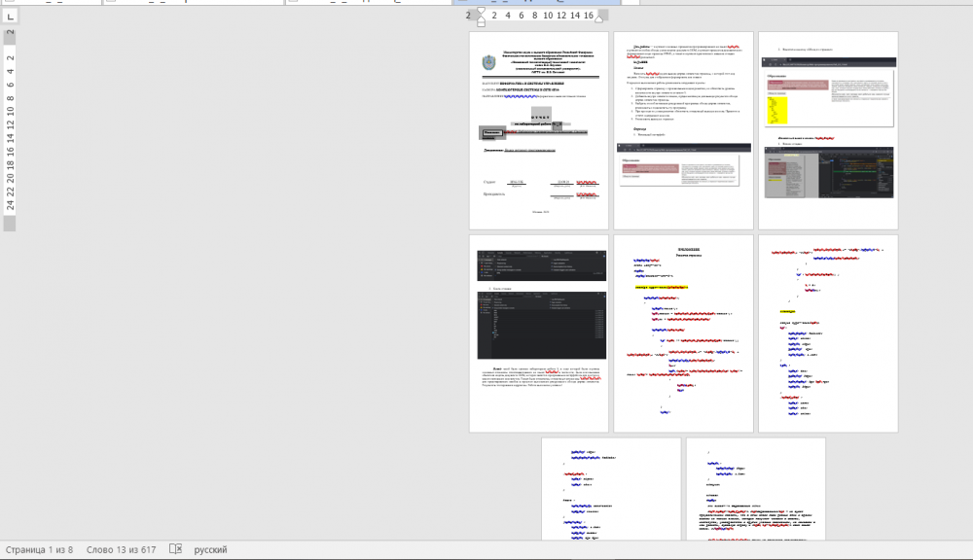Select the title page with the university emblem
Viewport: 973px width, 560px height.
click(x=539, y=131)
